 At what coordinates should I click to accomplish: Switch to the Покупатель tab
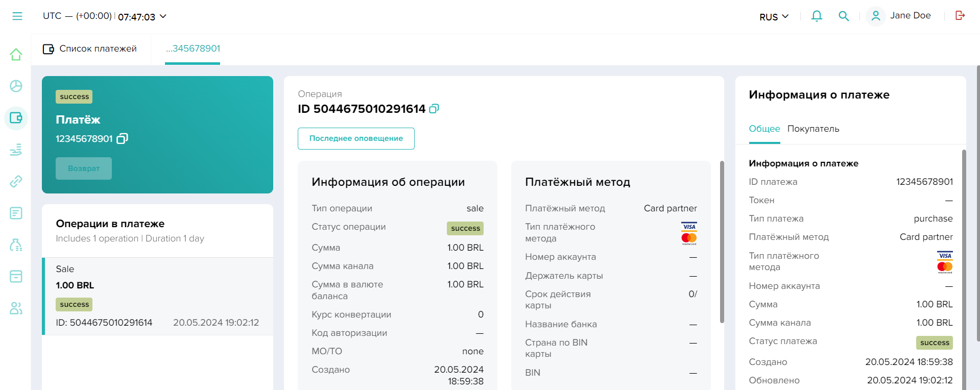point(813,129)
